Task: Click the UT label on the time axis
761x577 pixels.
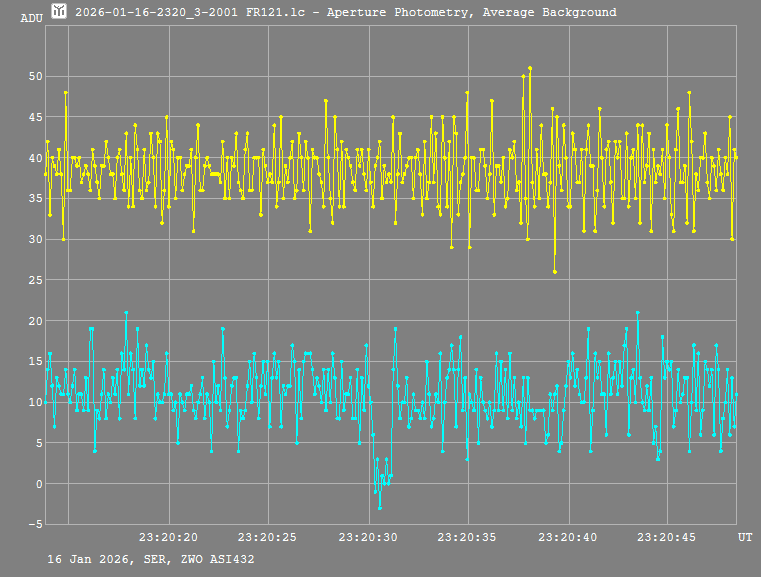Action: point(745,538)
